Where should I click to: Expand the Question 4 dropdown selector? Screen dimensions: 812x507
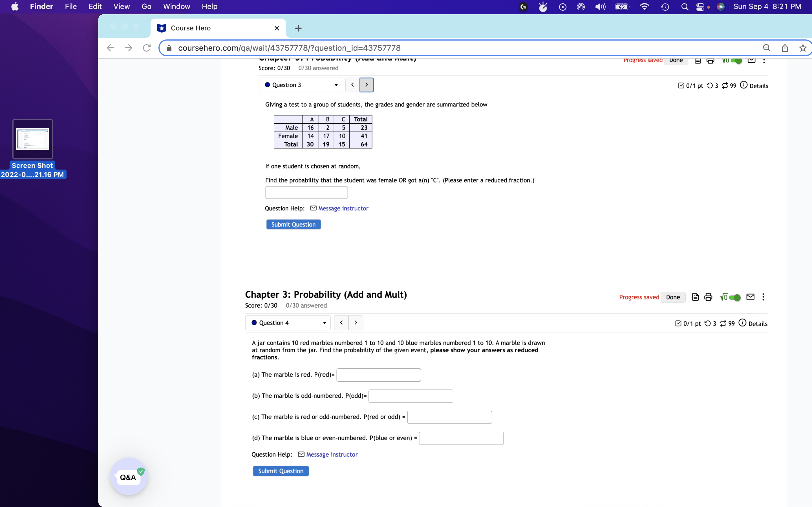[x=288, y=323]
